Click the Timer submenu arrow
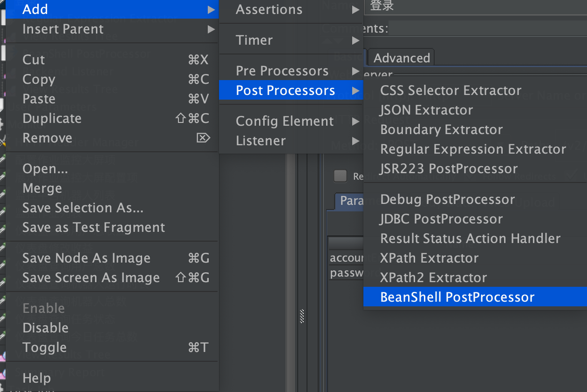This screenshot has width=587, height=392. tap(356, 40)
